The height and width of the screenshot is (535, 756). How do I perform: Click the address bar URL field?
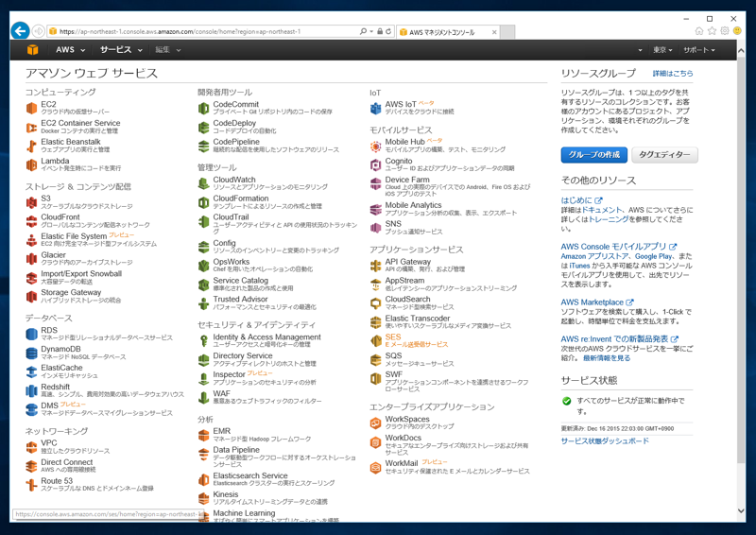(202, 32)
